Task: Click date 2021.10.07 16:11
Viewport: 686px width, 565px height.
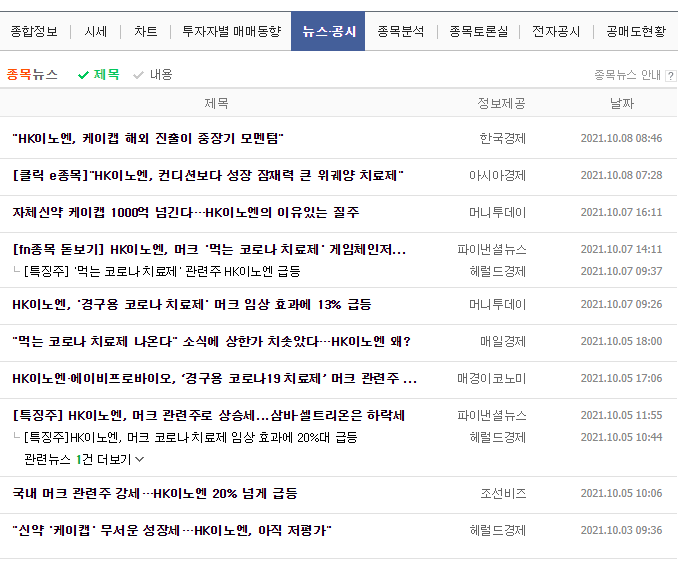Action: coord(621,212)
